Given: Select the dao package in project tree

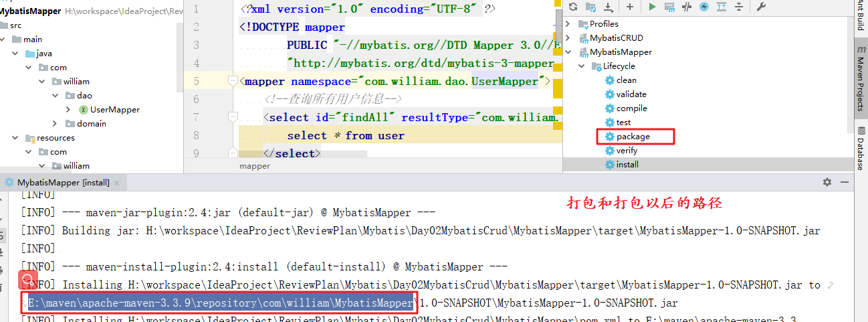Looking at the screenshot, I should [x=85, y=96].
